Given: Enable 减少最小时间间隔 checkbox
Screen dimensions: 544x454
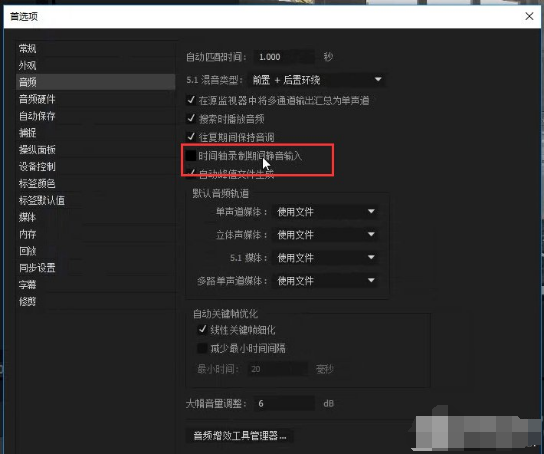Looking at the screenshot, I should pyautogui.click(x=202, y=348).
